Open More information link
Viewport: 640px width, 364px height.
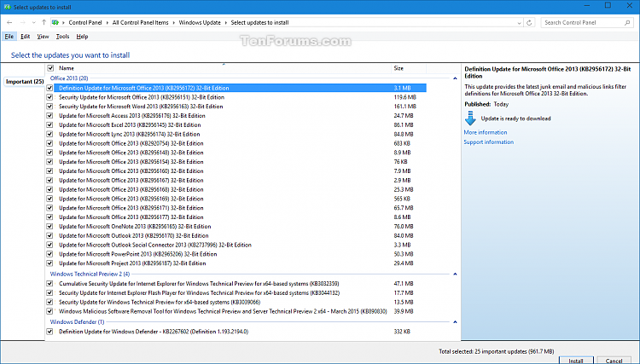point(486,132)
